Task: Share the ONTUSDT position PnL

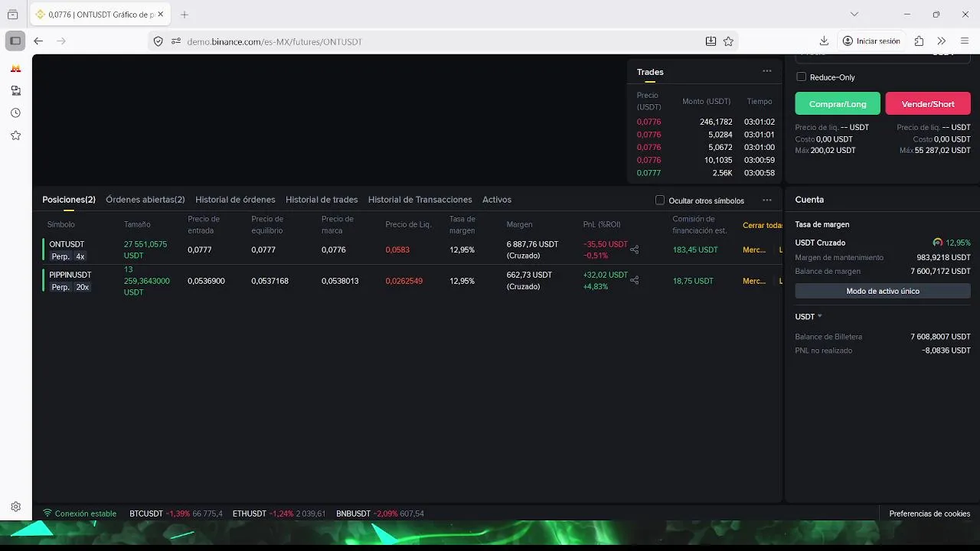Action: [x=634, y=249]
